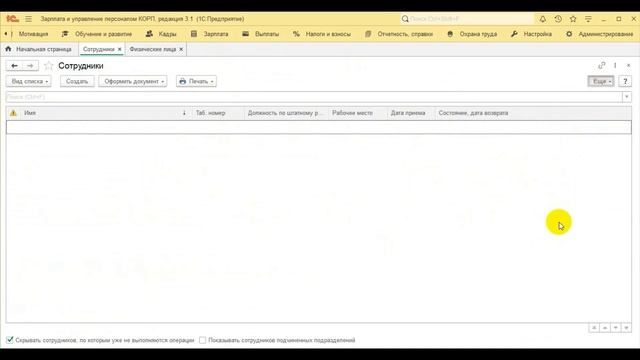Expand search field history dropdown arrow
Screen dimensions: 640x360
coord(627,97)
